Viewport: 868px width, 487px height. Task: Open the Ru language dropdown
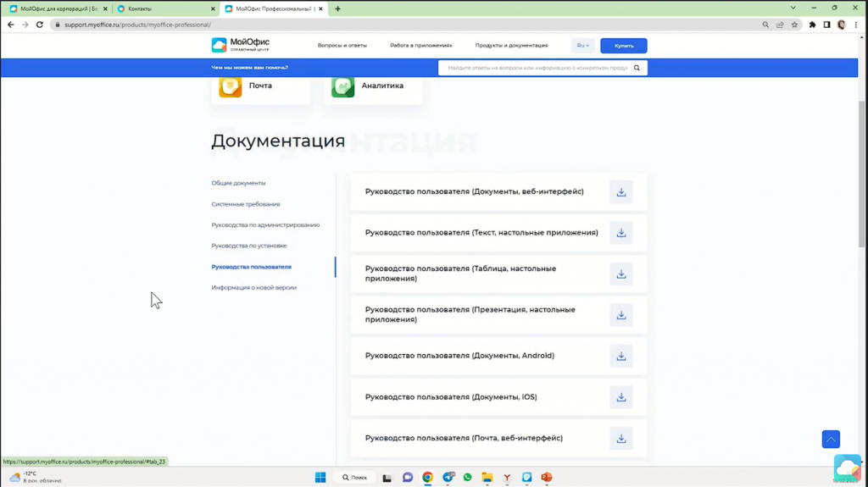point(583,46)
